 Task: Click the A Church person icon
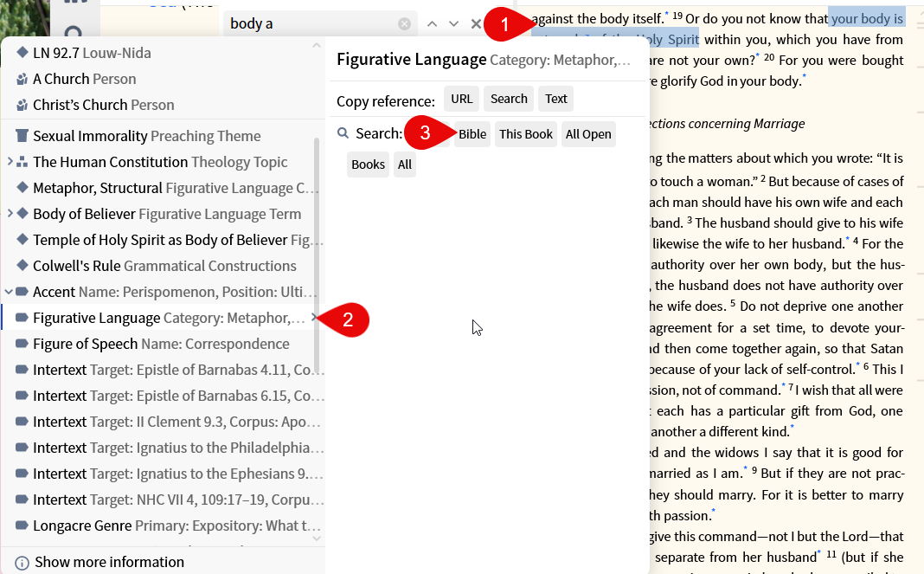(22, 79)
